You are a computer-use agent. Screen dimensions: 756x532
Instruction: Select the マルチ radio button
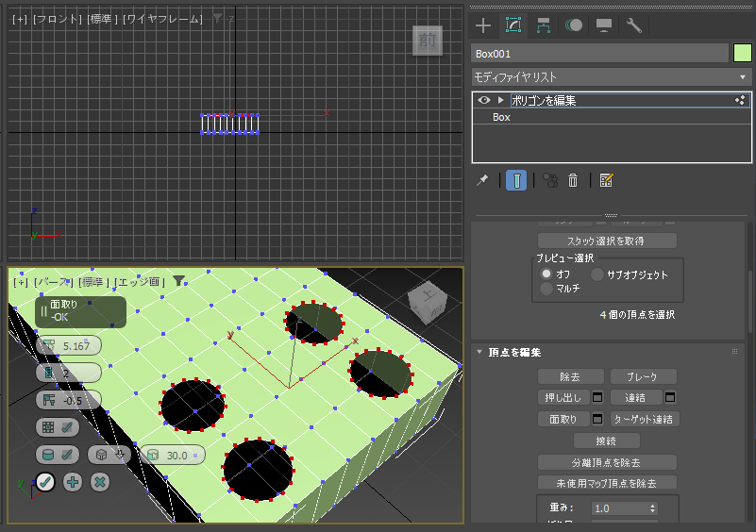(546, 289)
